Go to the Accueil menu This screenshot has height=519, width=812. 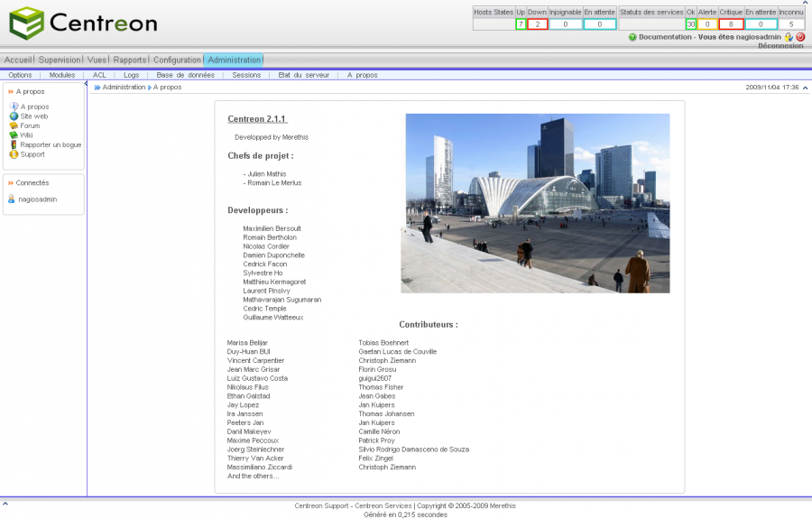click(x=18, y=60)
